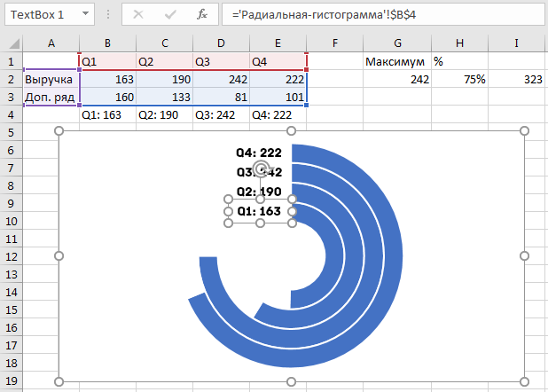Click cell E3 with value 101
This screenshot has height=392, width=548.
coord(278,97)
